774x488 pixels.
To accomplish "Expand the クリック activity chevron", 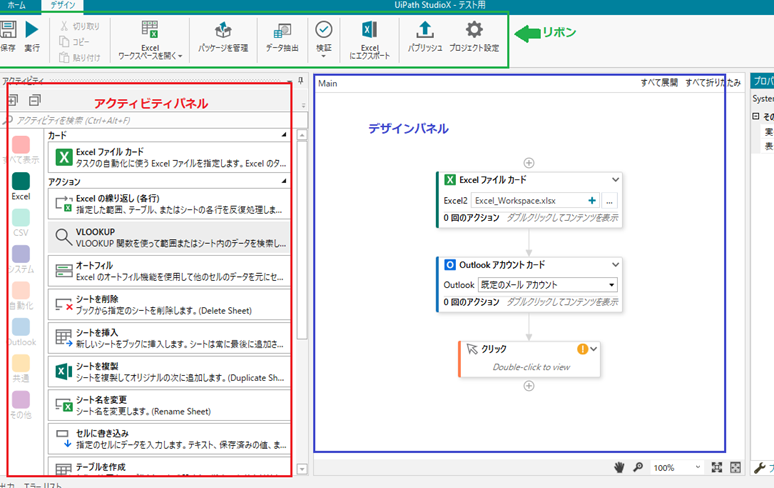I will 593,349.
